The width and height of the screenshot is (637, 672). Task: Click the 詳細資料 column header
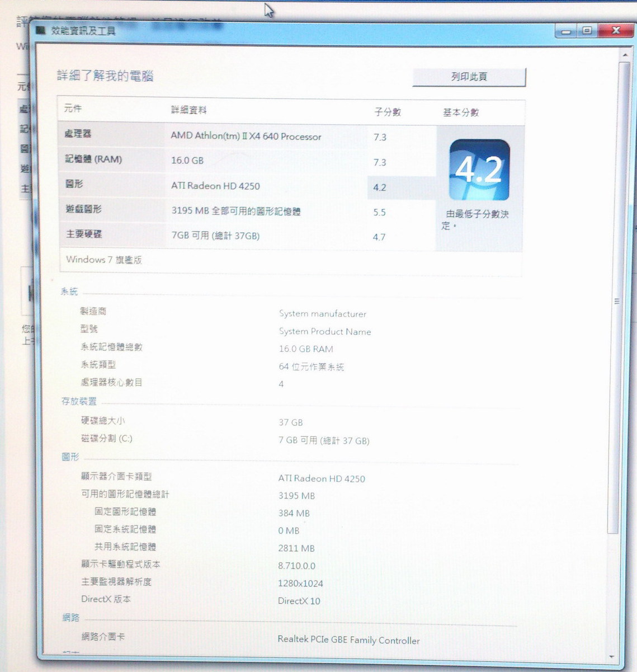point(188,110)
